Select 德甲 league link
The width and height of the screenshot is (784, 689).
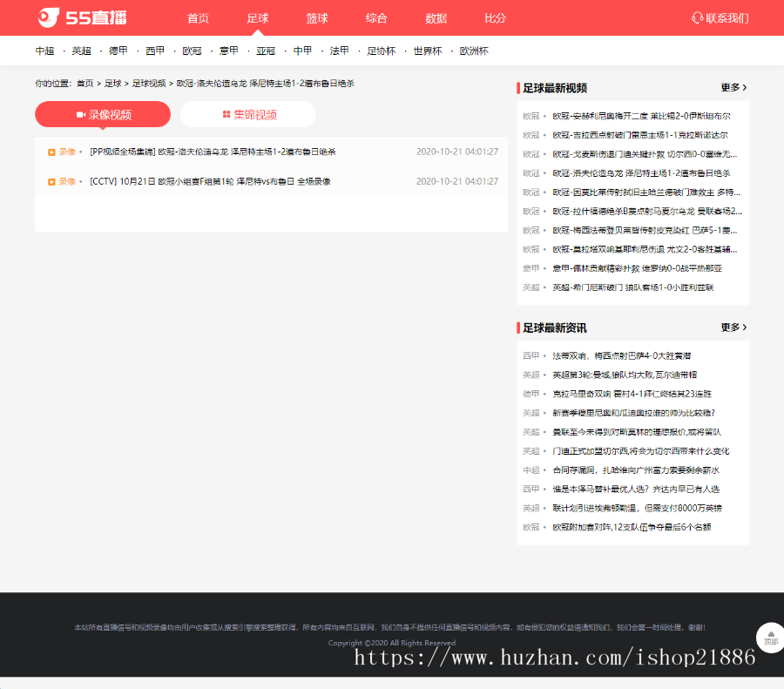[x=118, y=51]
